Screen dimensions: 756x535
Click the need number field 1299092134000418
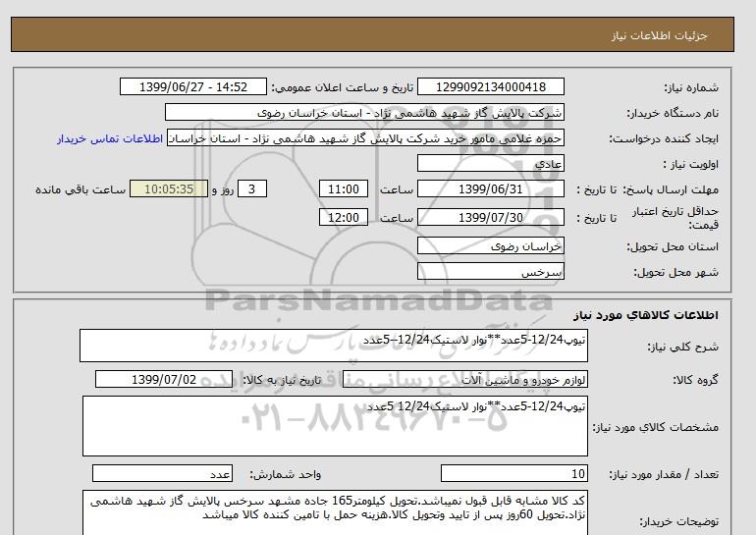pos(492,87)
